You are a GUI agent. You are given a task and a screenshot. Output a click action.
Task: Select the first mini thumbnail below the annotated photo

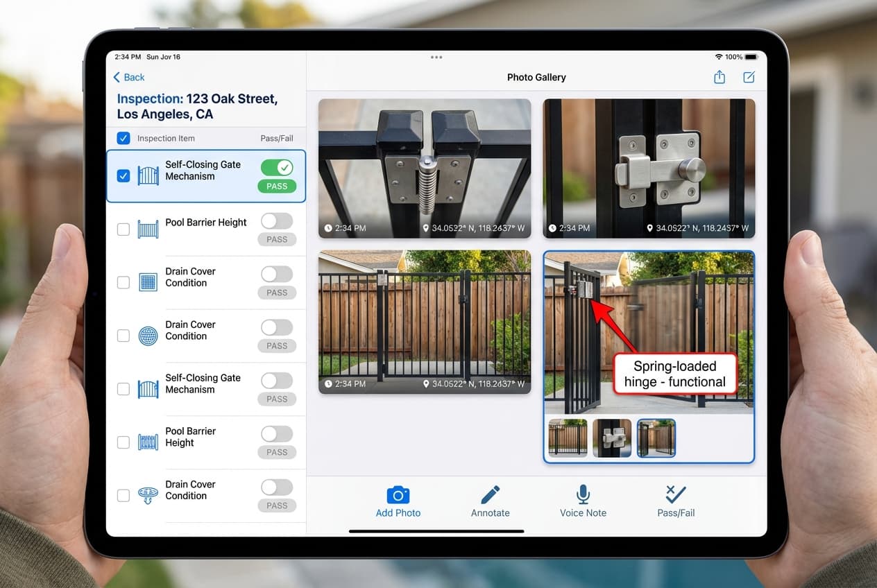568,438
